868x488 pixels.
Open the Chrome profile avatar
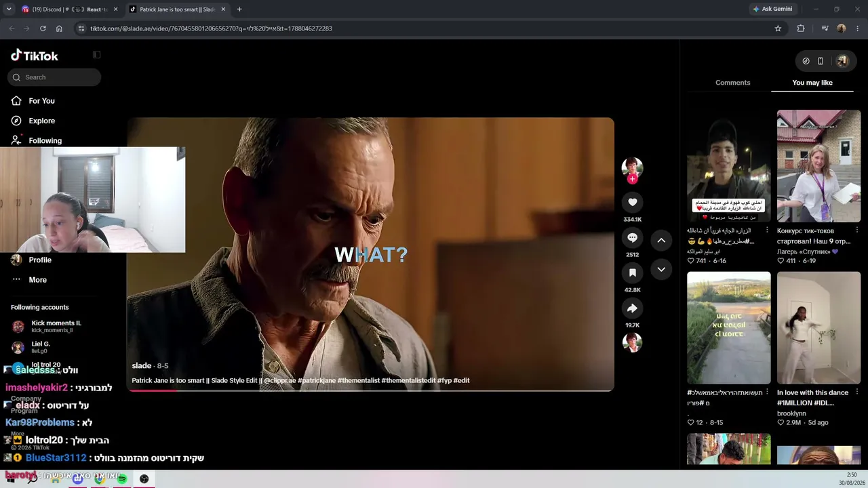pyautogui.click(x=842, y=28)
